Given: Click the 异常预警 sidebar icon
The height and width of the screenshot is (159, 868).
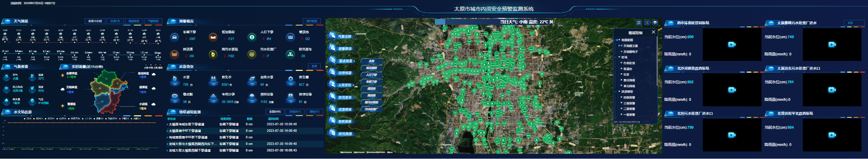Looking at the screenshot, I should [x=333, y=73].
